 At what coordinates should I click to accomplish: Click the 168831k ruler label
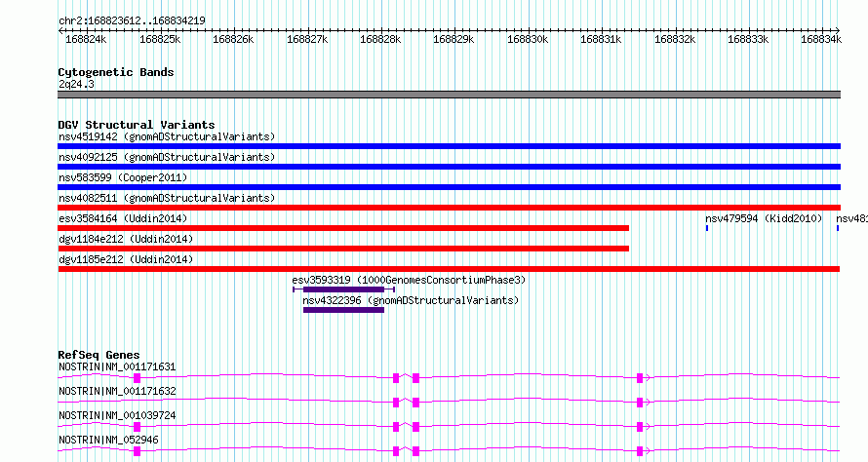point(601,39)
